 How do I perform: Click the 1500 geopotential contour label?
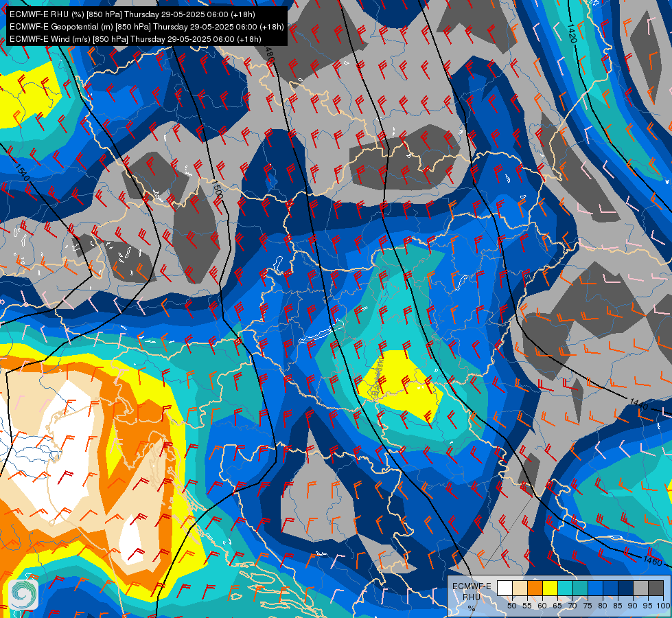(x=218, y=189)
